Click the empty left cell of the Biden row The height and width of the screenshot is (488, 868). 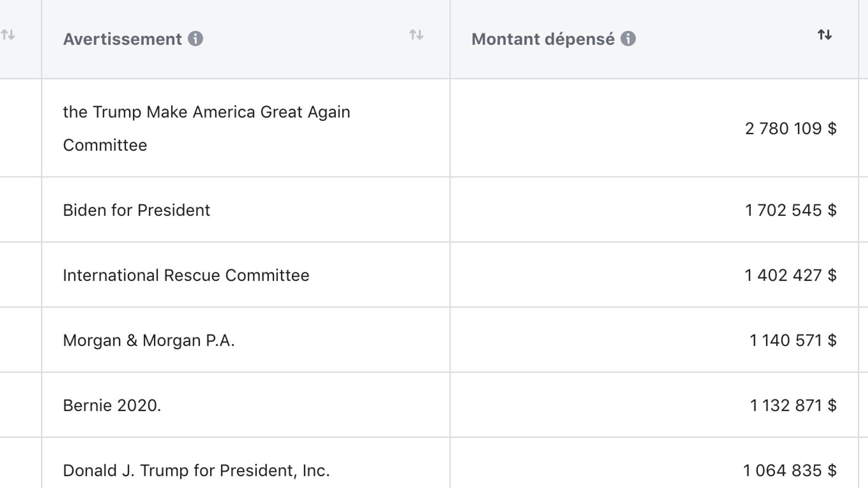(21, 209)
